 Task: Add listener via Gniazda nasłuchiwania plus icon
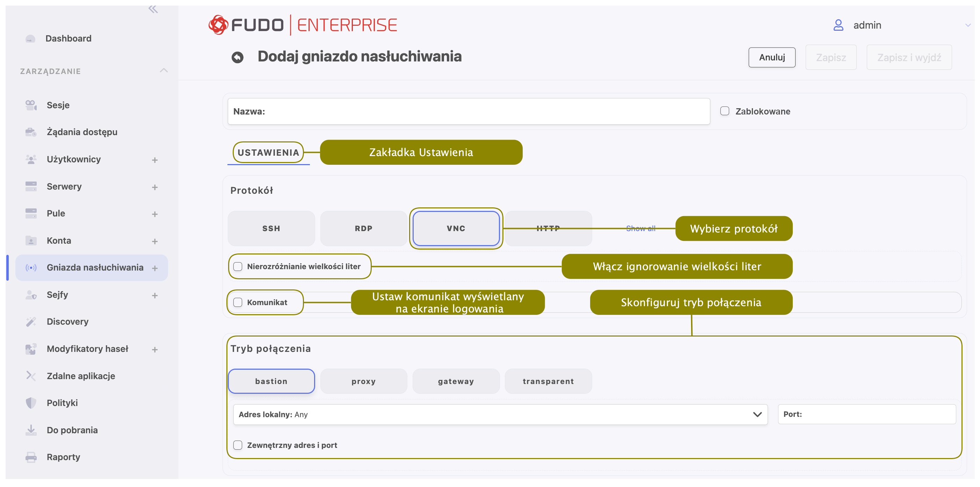coord(154,269)
